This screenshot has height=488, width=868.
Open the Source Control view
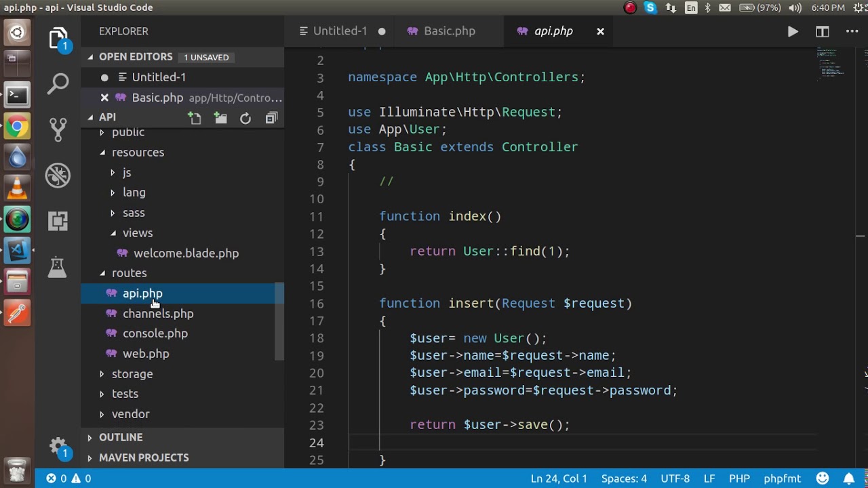[x=58, y=129]
